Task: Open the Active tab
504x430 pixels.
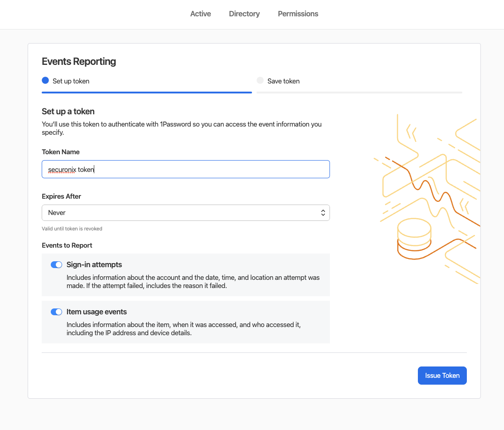Action: coord(200,14)
